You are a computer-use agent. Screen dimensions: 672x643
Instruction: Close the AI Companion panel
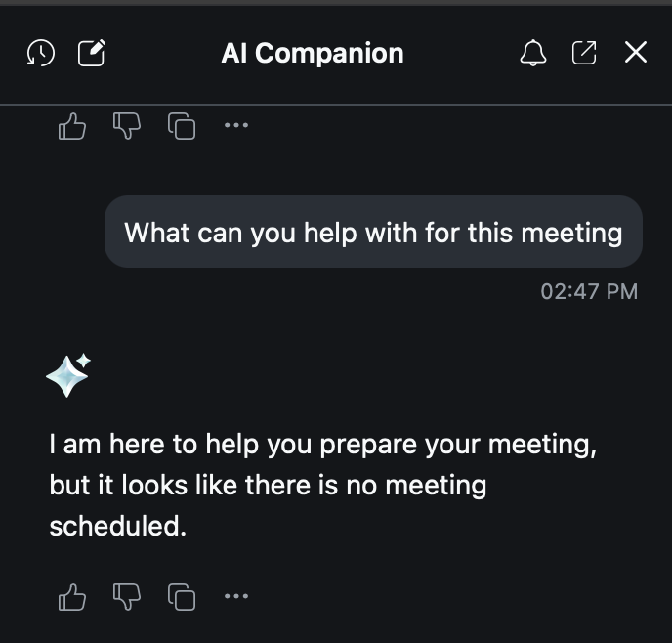tap(636, 53)
